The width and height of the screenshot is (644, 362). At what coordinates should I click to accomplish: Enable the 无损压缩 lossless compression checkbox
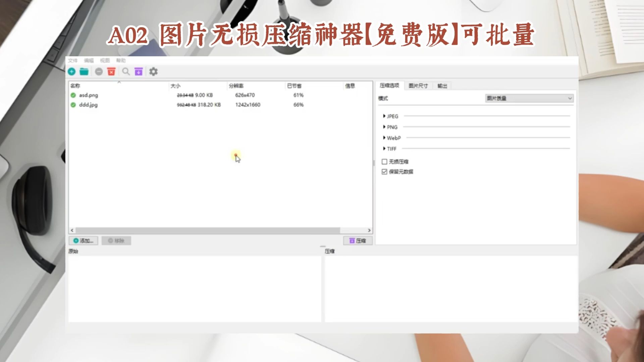(x=384, y=162)
